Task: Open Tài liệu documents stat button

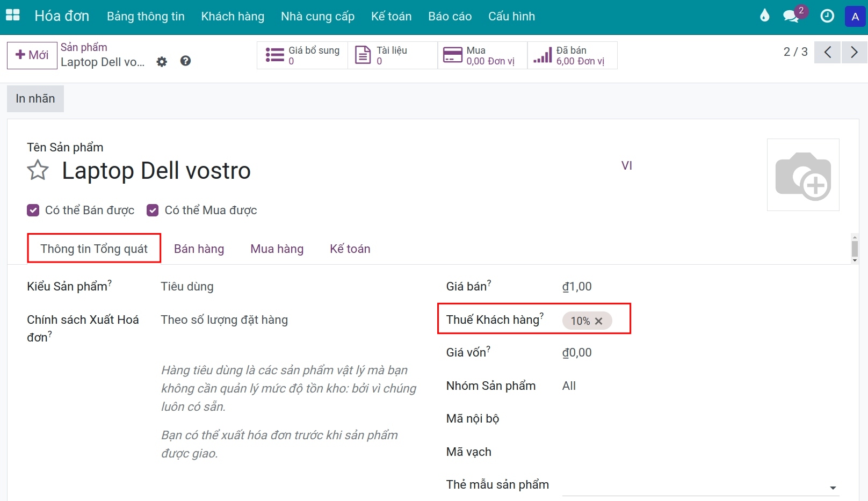Action: coord(393,55)
